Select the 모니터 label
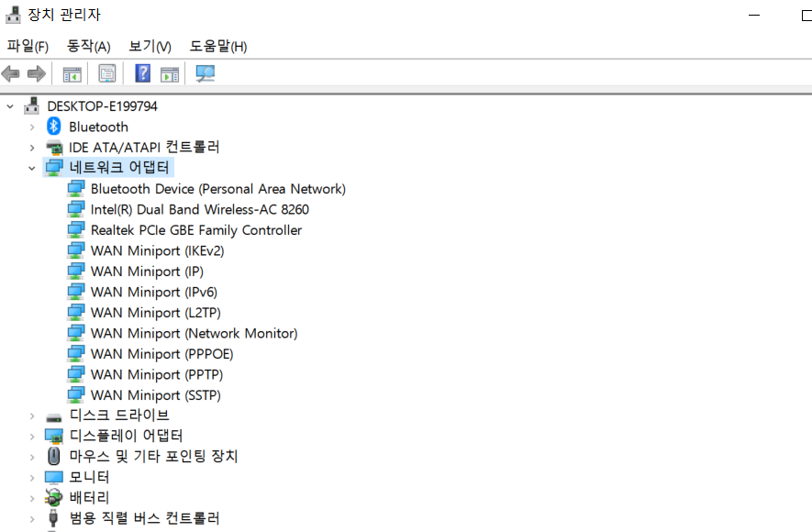This screenshot has height=532, width=812. pyautogui.click(x=89, y=477)
